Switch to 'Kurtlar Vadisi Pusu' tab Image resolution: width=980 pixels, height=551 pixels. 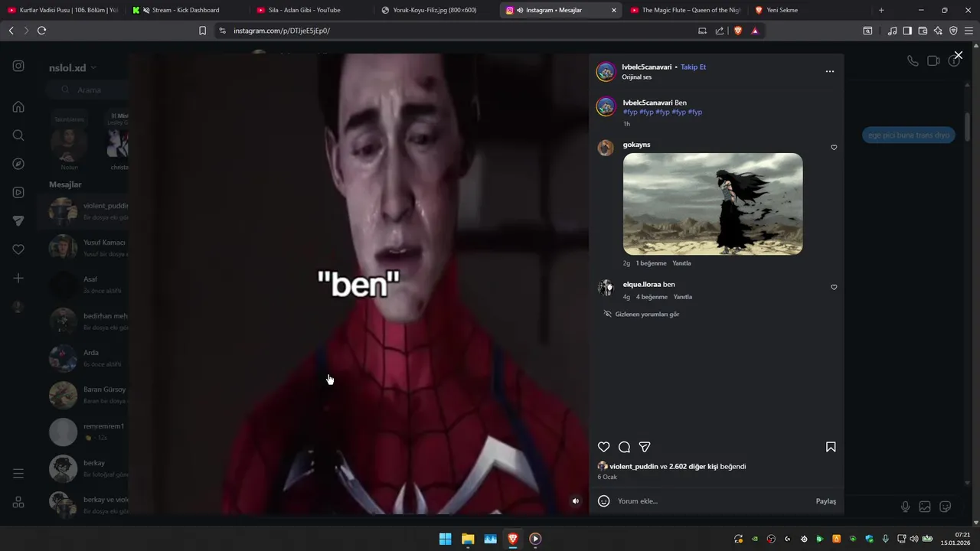pyautogui.click(x=64, y=10)
